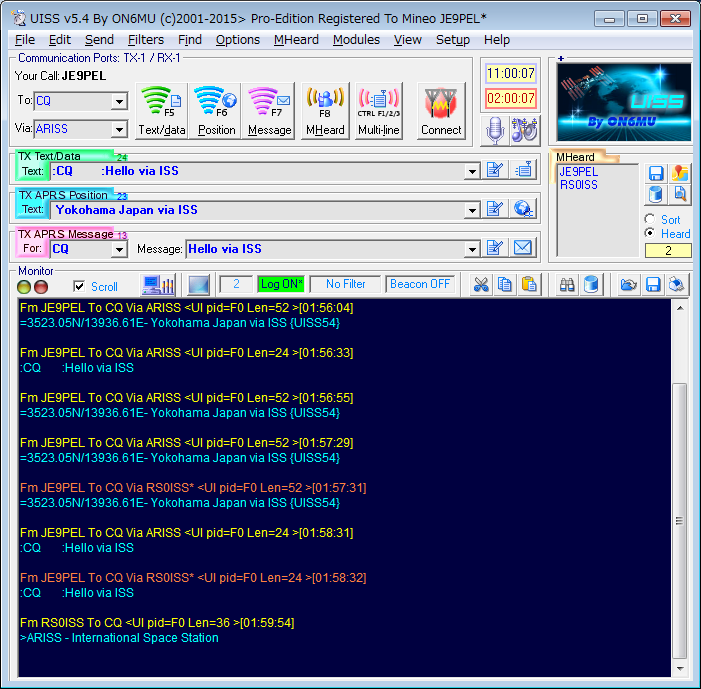Toggle the Scroll checkbox
This screenshot has width=701, height=689.
click(x=79, y=286)
